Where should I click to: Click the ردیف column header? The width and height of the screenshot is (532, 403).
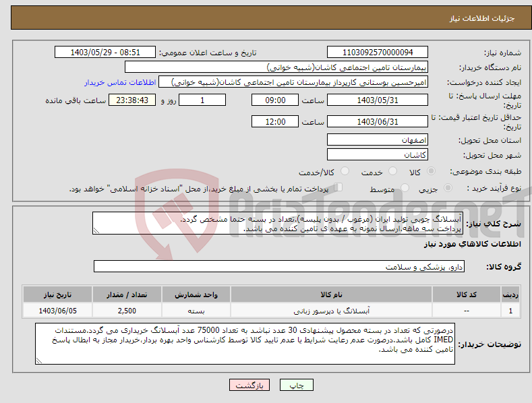coord(510,294)
